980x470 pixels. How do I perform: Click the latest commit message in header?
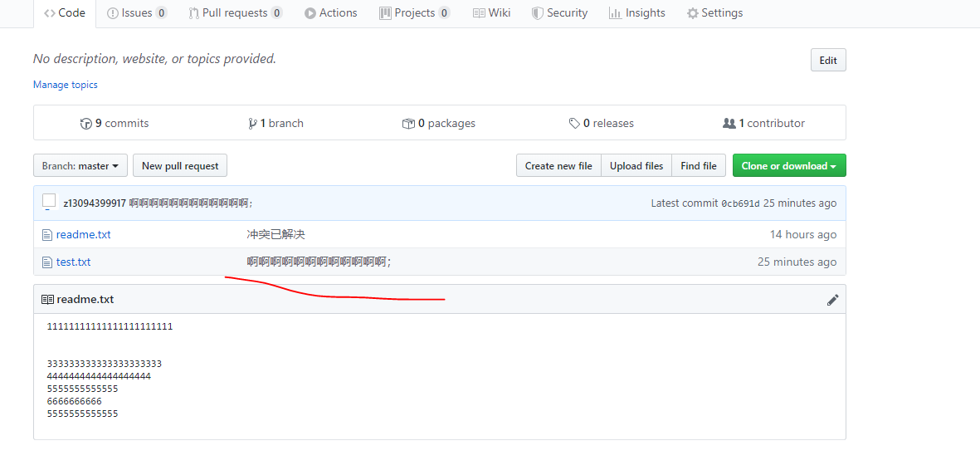point(191,203)
